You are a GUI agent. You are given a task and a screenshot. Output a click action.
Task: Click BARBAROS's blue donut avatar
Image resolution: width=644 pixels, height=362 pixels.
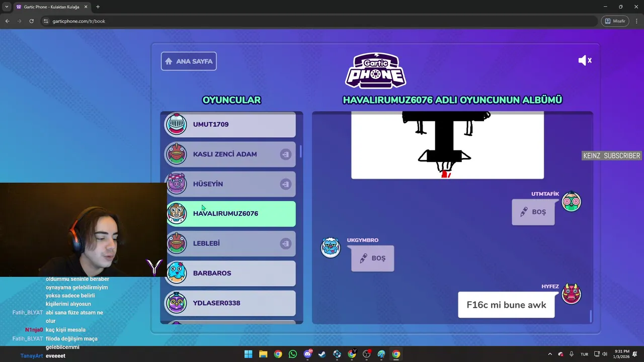(x=177, y=273)
